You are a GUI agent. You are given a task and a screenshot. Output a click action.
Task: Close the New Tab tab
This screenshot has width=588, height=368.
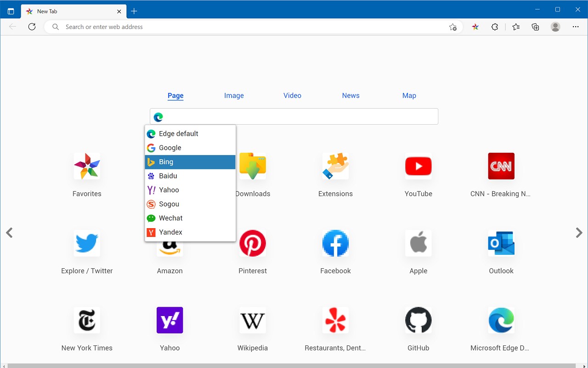[119, 11]
